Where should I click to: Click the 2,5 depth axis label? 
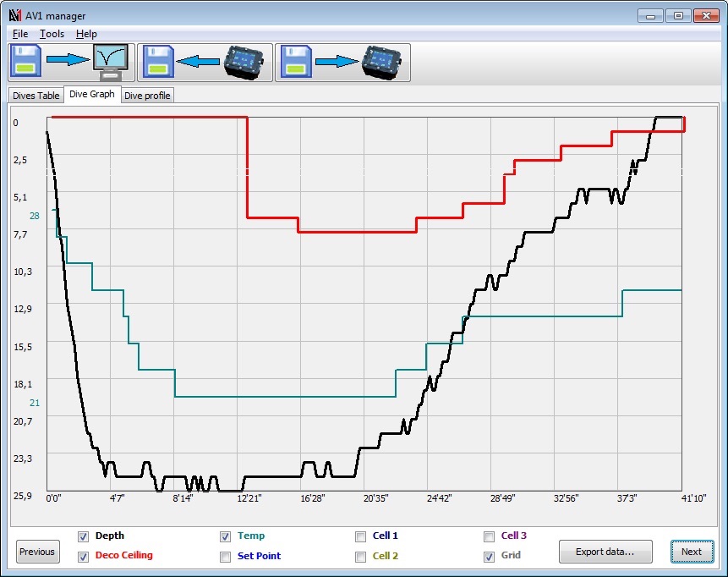point(20,160)
